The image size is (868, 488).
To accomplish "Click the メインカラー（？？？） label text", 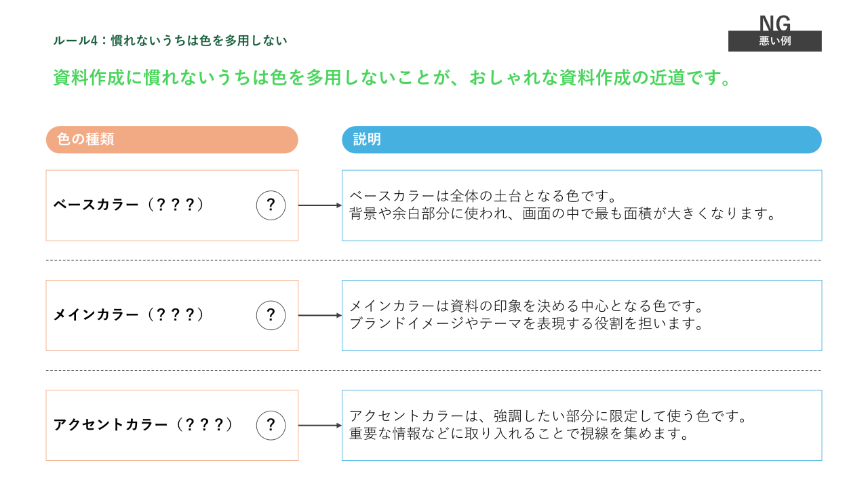I will (129, 315).
